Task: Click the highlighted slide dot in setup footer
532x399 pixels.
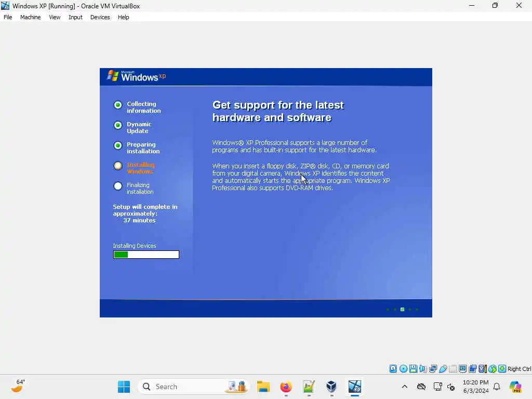Action: pyautogui.click(x=403, y=310)
